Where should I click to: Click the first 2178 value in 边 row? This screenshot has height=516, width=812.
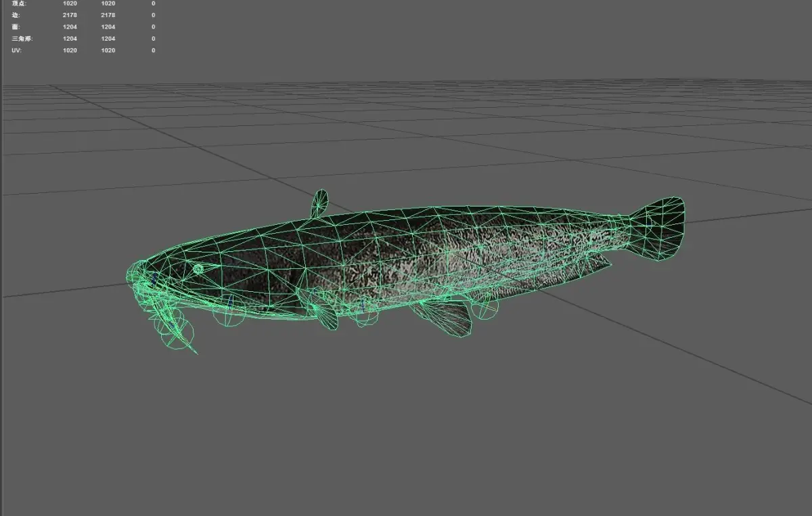pyautogui.click(x=70, y=15)
